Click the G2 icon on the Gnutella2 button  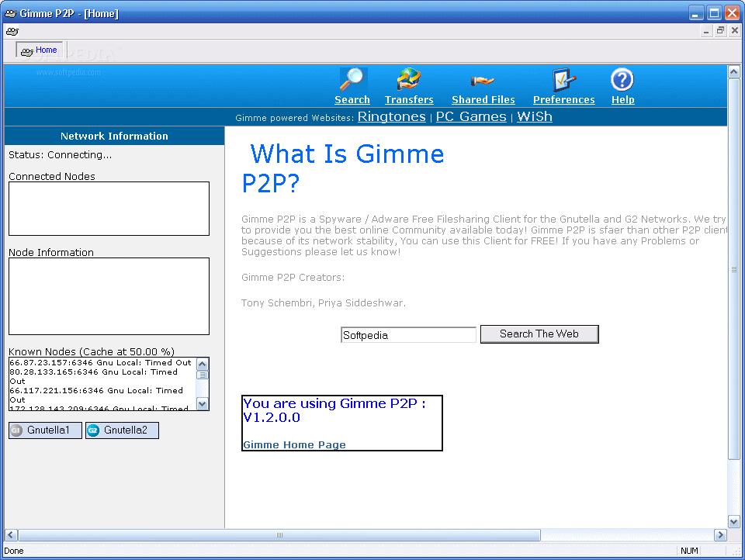click(x=93, y=430)
